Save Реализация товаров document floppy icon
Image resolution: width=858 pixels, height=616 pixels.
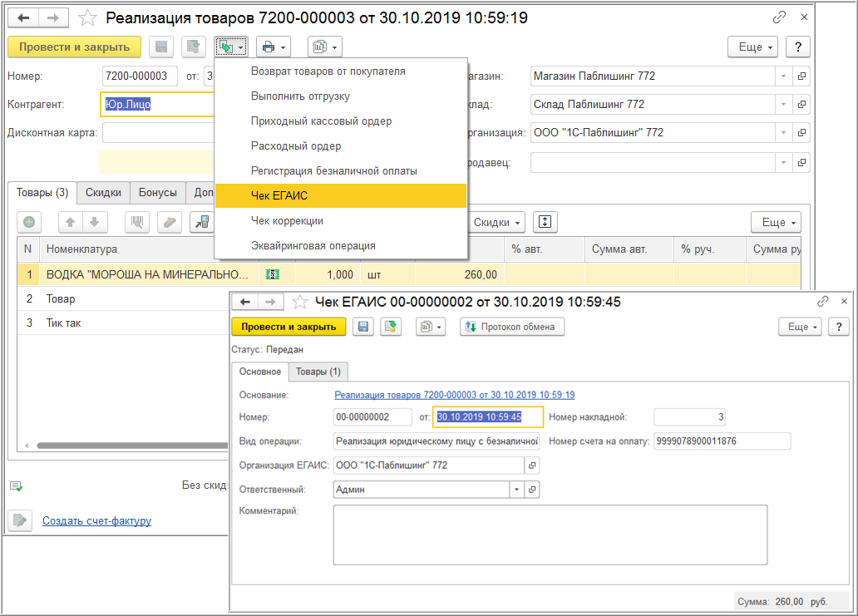[161, 47]
